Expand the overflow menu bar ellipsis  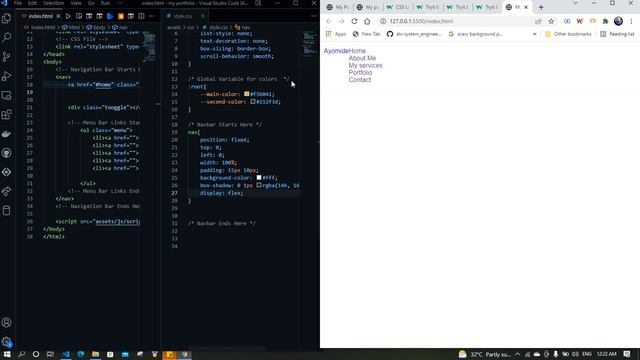120,3
